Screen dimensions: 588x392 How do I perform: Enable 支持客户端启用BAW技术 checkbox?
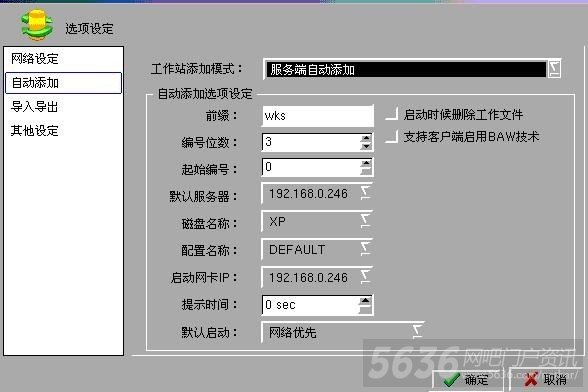point(392,137)
